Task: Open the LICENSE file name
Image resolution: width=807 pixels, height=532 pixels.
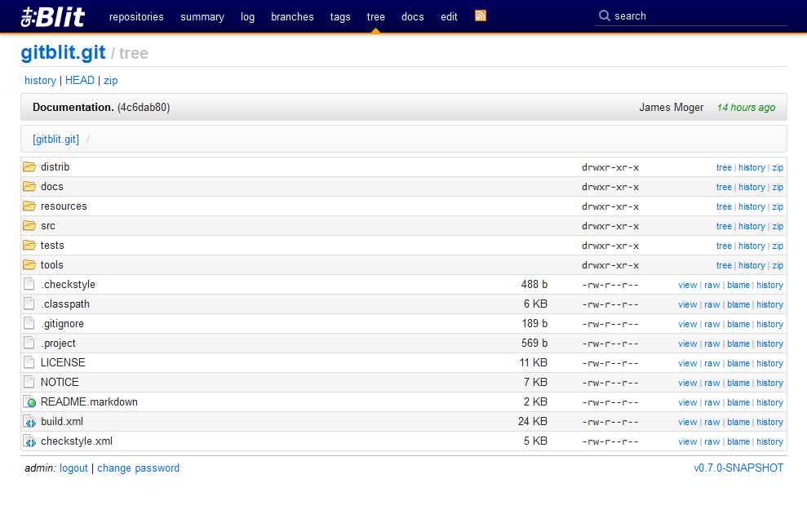Action: pyautogui.click(x=63, y=362)
